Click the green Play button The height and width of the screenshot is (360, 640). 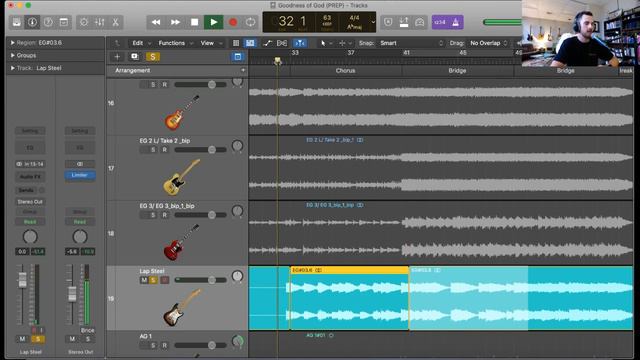pyautogui.click(x=213, y=22)
